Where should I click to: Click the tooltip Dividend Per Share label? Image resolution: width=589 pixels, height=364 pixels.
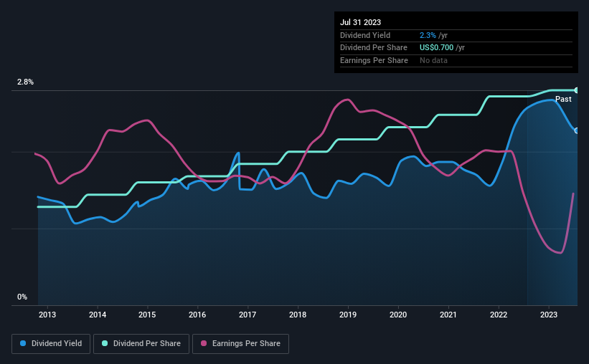[374, 48]
